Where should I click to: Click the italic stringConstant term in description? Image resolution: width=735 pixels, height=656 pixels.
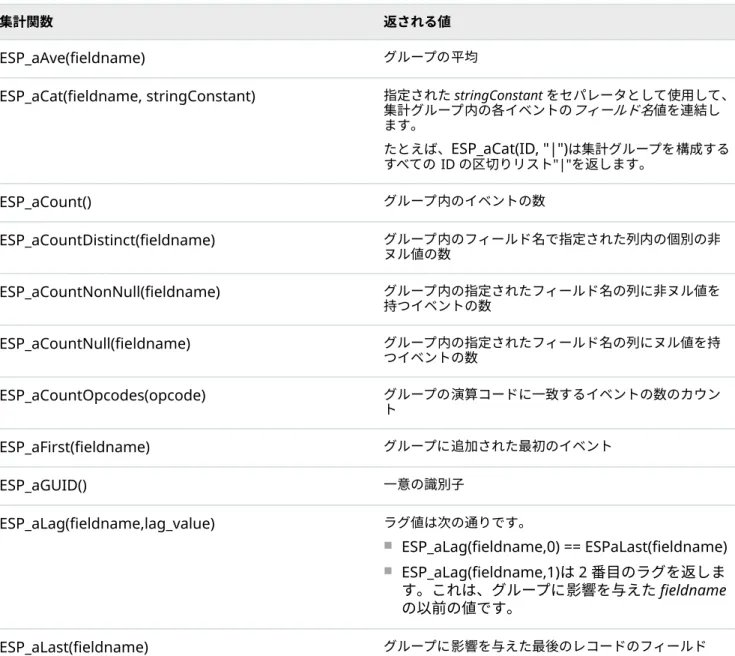498,96
